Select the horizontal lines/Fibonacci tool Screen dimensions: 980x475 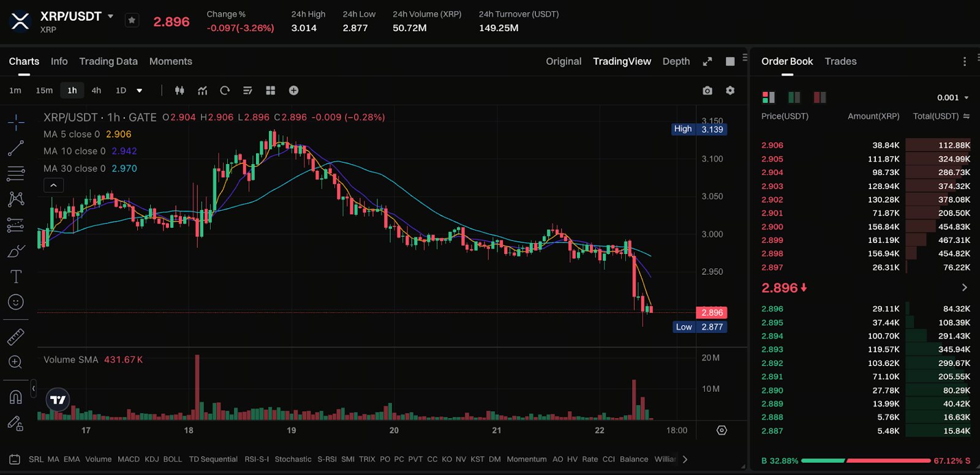pos(16,174)
